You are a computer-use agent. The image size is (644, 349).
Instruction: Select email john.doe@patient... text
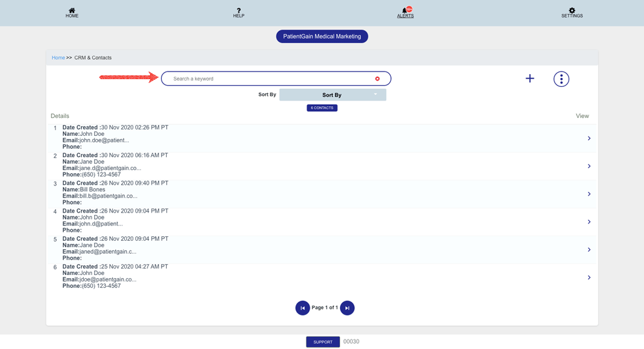tap(104, 140)
